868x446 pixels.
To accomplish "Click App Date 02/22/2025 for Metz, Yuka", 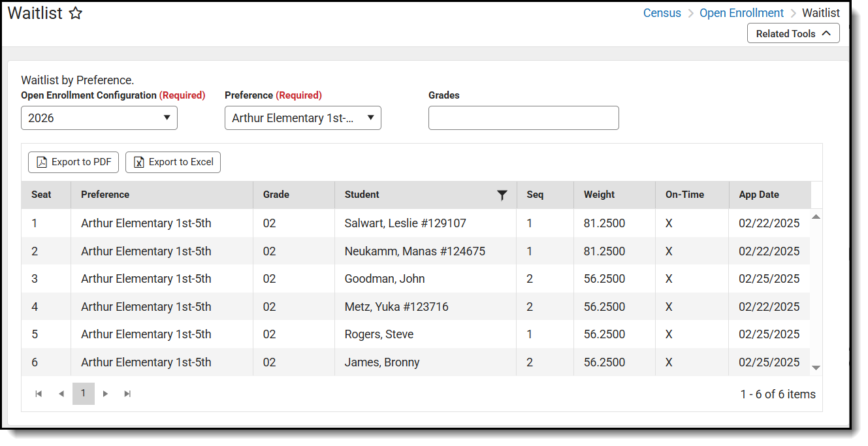I will tap(769, 307).
